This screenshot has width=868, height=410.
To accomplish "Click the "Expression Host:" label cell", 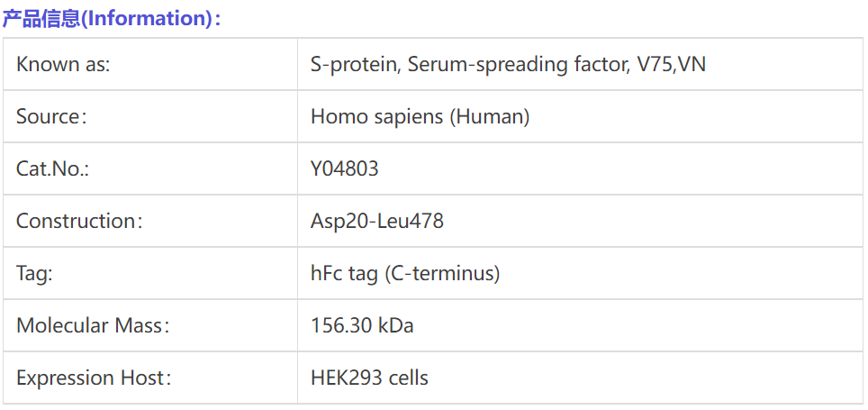I will click(x=94, y=378).
